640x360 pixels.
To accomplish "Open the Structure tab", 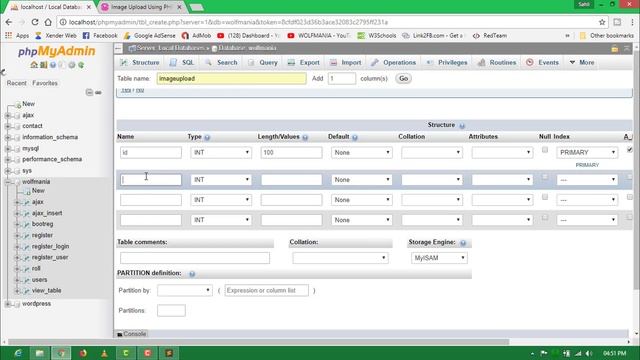I will click(140, 62).
